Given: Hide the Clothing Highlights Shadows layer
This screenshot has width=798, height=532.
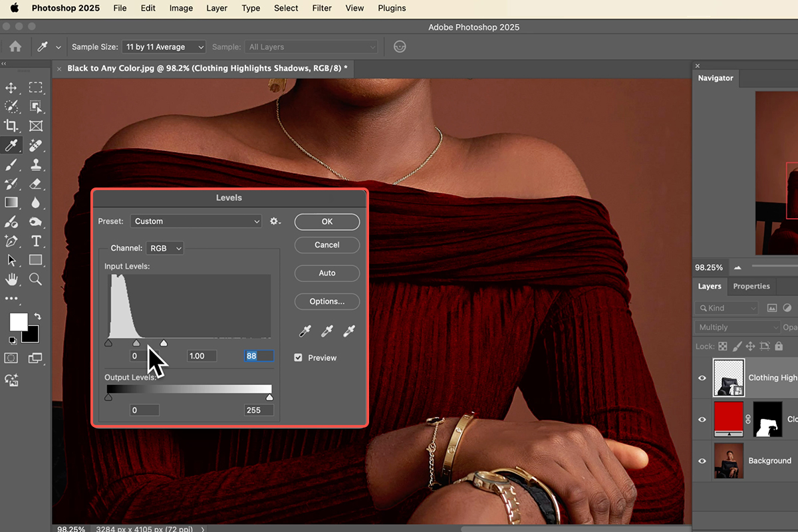Looking at the screenshot, I should pyautogui.click(x=702, y=378).
